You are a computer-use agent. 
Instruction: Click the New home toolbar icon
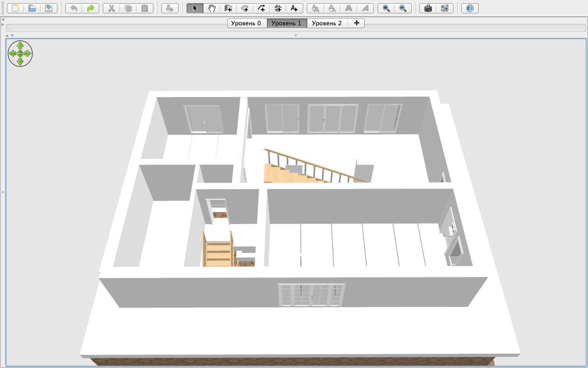pos(16,8)
